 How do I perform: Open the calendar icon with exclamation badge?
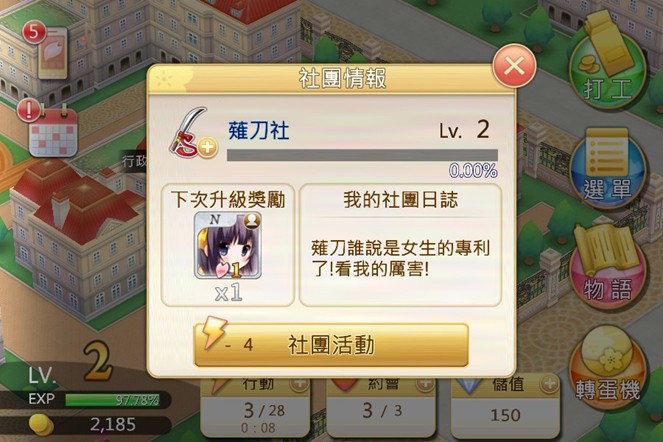(49, 129)
